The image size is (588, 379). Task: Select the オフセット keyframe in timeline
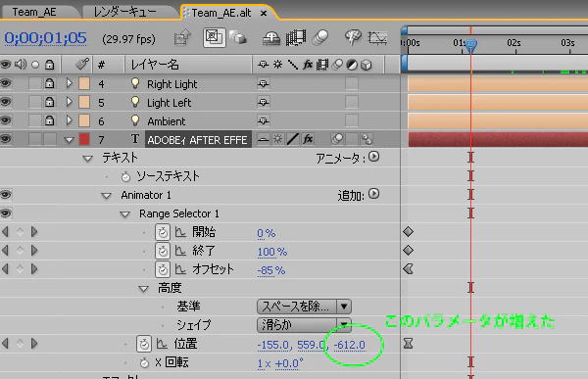coord(408,268)
